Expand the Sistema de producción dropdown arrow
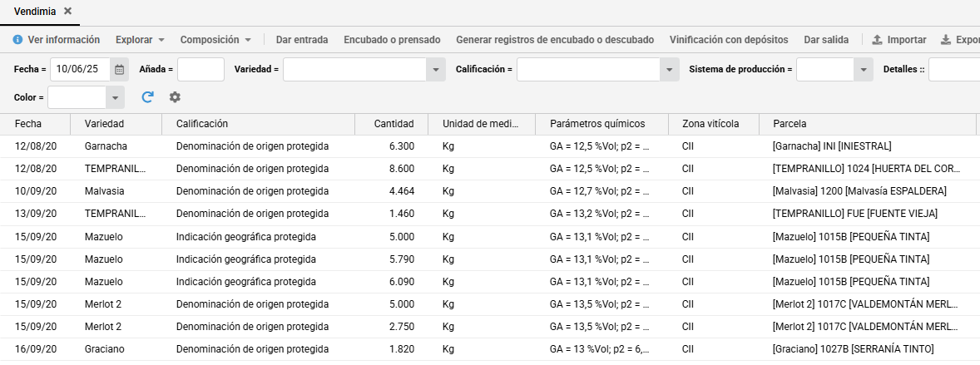980x365 pixels. (864, 69)
